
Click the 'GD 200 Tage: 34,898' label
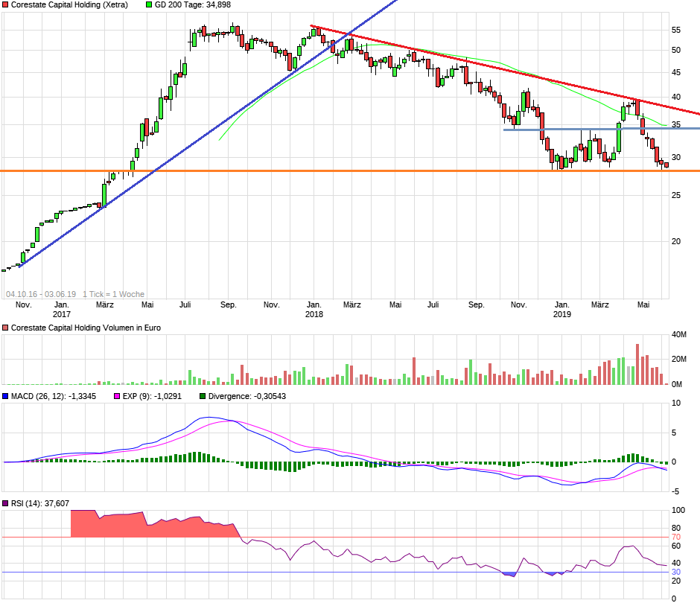point(193,5)
